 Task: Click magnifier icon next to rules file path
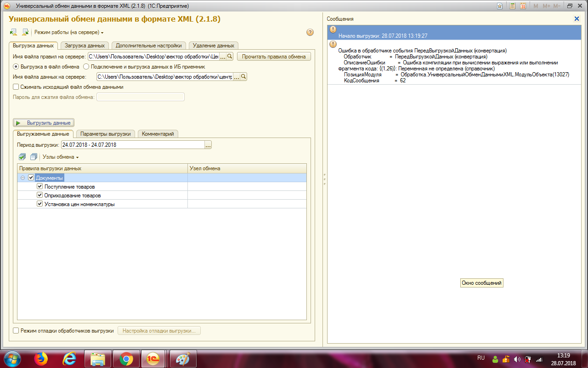click(x=230, y=56)
